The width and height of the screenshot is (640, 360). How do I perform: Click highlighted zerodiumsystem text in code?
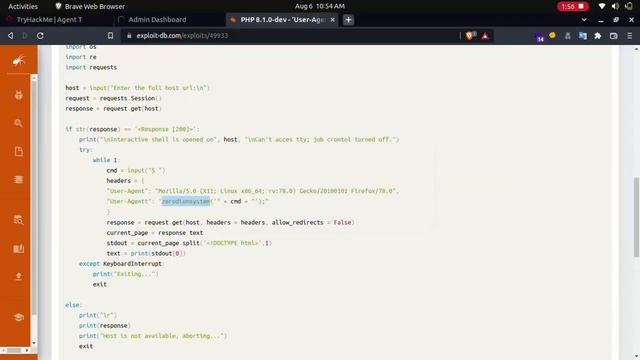tap(186, 201)
